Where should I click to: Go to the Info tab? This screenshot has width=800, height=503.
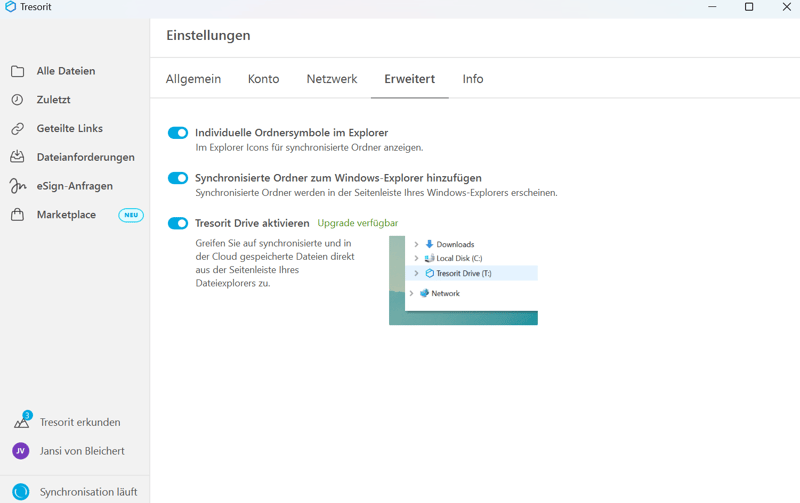(x=473, y=79)
